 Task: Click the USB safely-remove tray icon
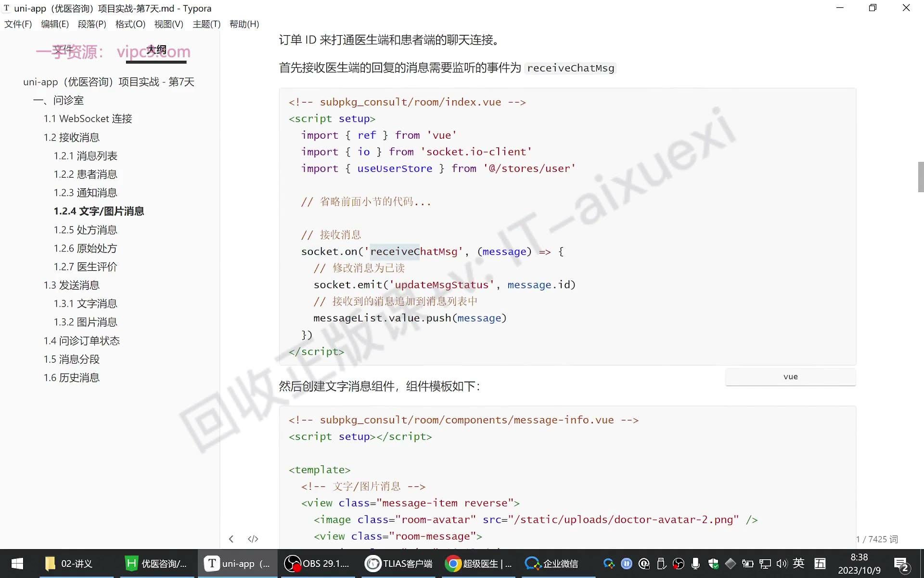[661, 564]
